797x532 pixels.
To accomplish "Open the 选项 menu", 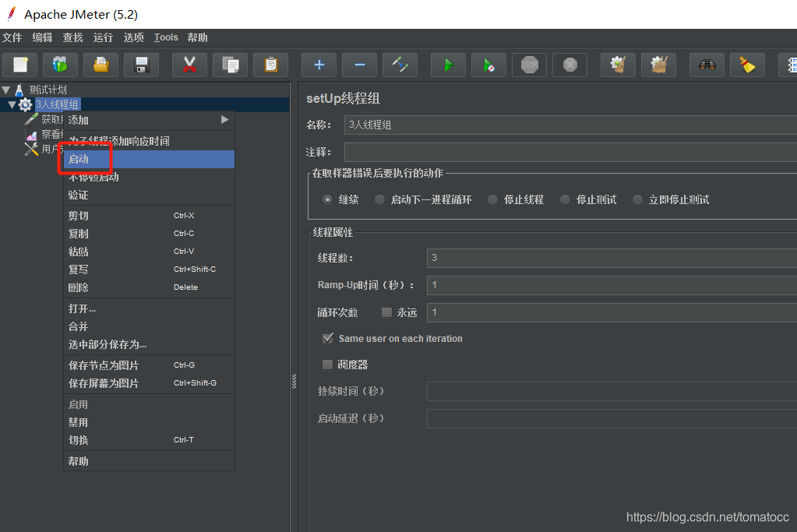I will point(134,37).
